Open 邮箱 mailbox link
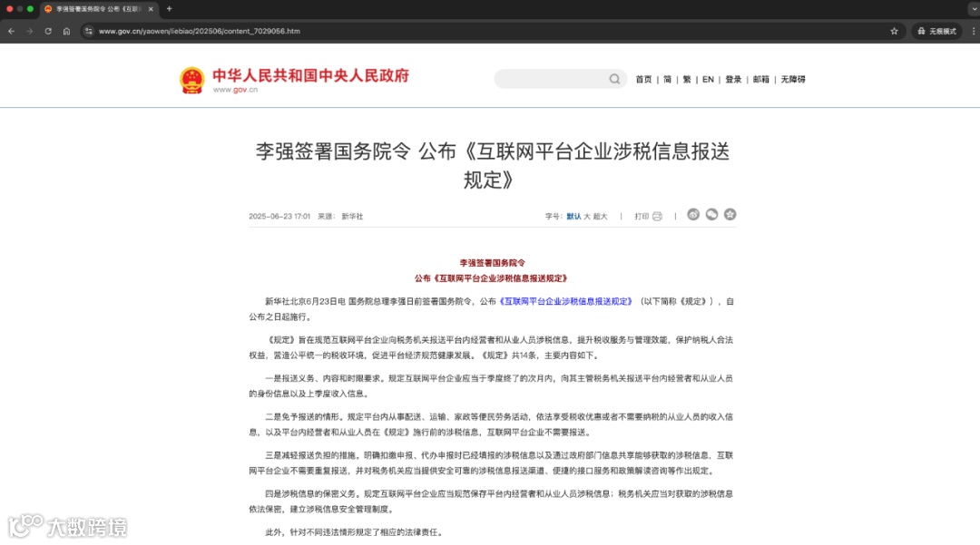 [x=761, y=79]
